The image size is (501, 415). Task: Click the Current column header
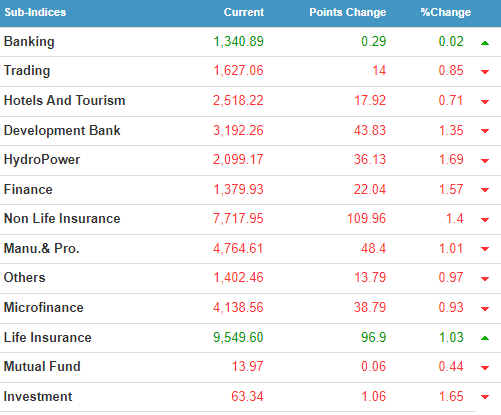[244, 12]
